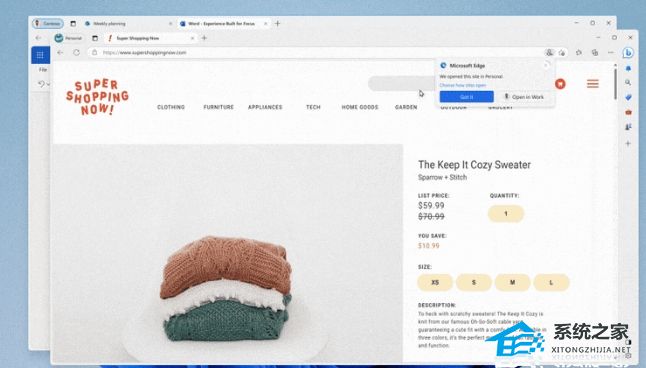Open the Tools briefcase sidebar icon
This screenshot has height=368, width=646.
point(628,112)
